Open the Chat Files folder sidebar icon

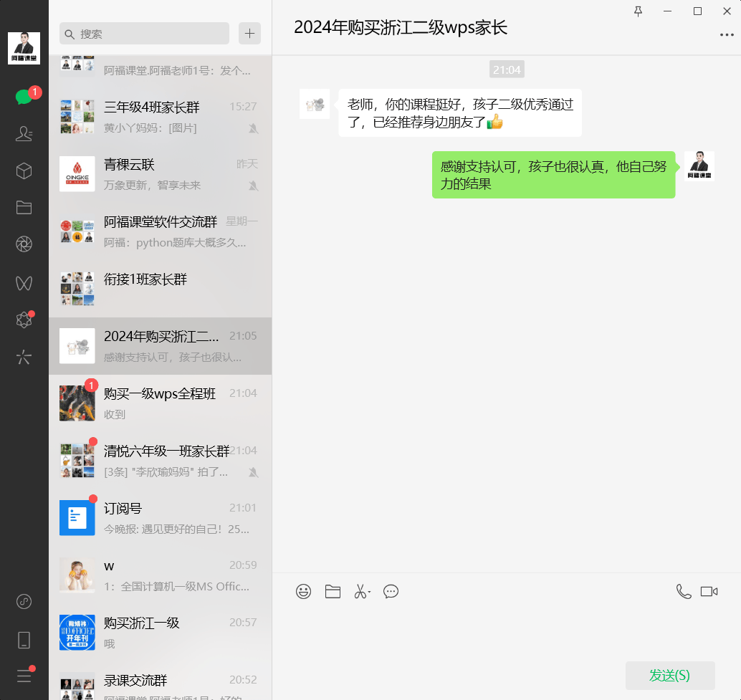(x=24, y=207)
